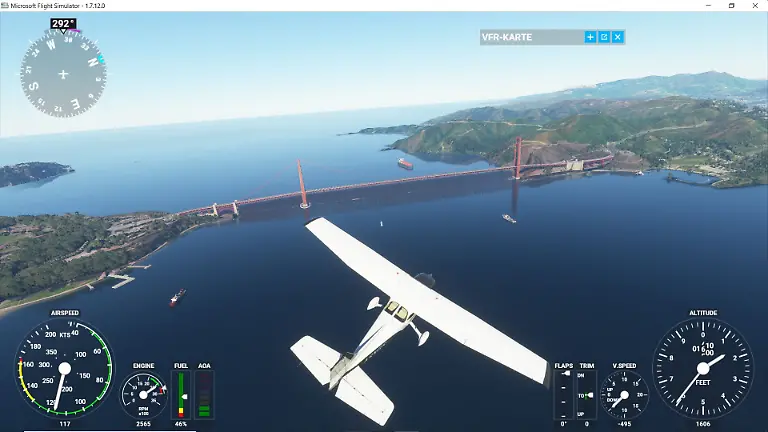Click the Flight Simulator app icon in title bar
Image resolution: width=768 pixels, height=432 pixels.
click(x=5, y=5)
